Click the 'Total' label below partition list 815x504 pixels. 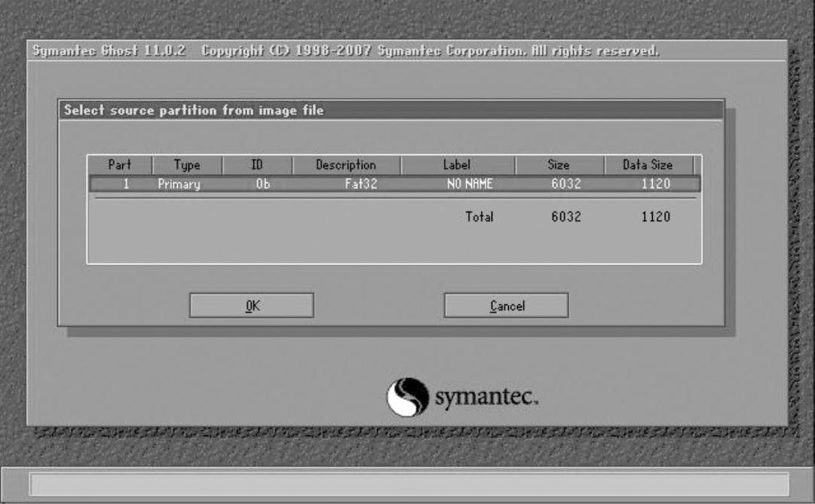[480, 217]
